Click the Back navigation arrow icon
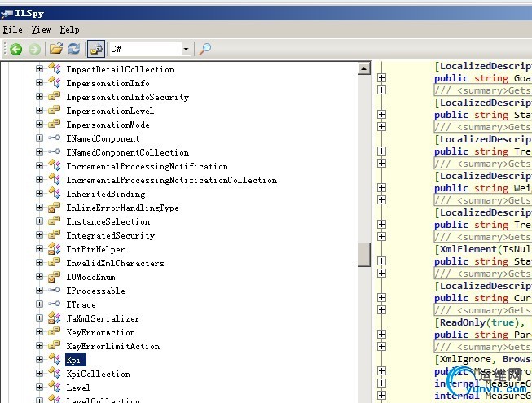The image size is (532, 403). pos(16,49)
